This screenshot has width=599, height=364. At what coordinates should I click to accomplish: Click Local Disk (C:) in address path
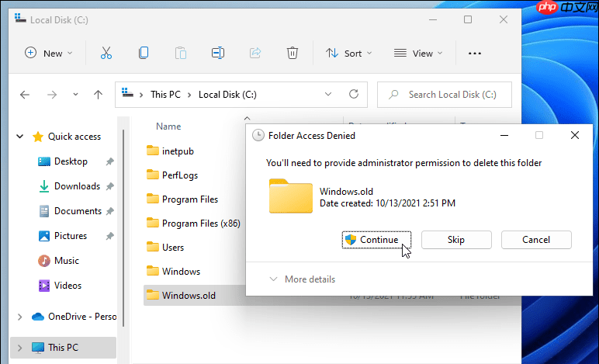(x=227, y=95)
